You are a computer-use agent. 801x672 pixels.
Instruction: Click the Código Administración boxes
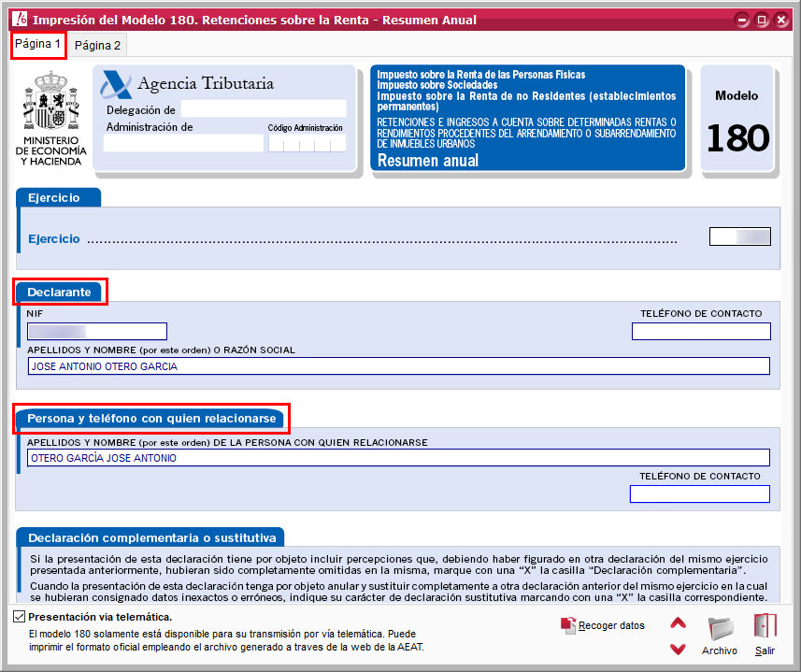[x=307, y=143]
